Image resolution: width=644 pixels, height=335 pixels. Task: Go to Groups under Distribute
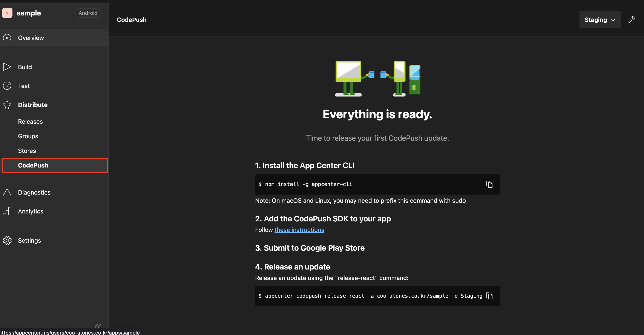click(28, 136)
